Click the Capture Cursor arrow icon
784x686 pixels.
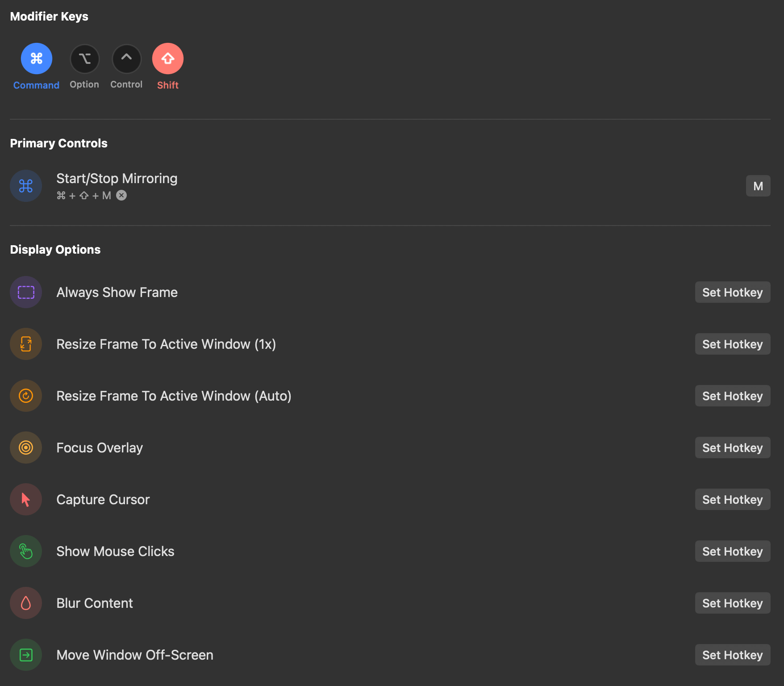[x=26, y=499]
